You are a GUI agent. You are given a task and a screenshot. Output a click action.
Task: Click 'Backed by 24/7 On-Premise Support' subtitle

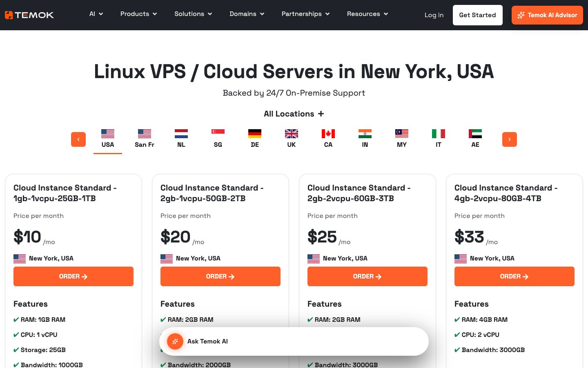(x=294, y=93)
